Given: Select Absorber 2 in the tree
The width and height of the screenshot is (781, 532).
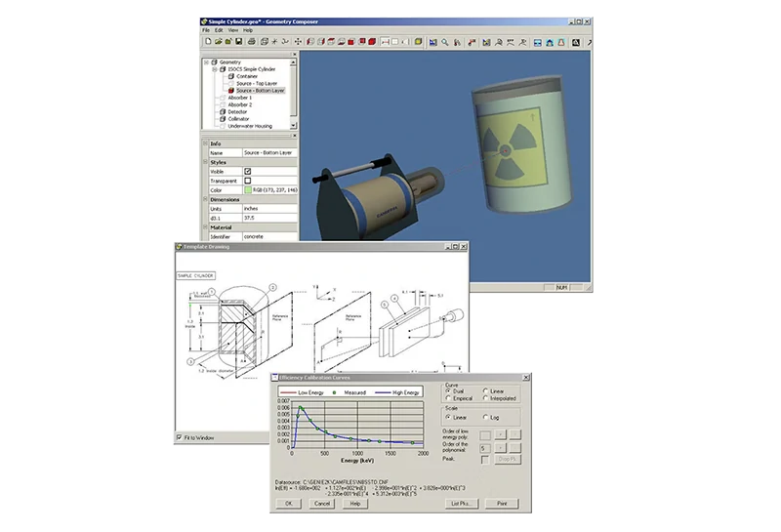Looking at the screenshot, I should click(239, 105).
